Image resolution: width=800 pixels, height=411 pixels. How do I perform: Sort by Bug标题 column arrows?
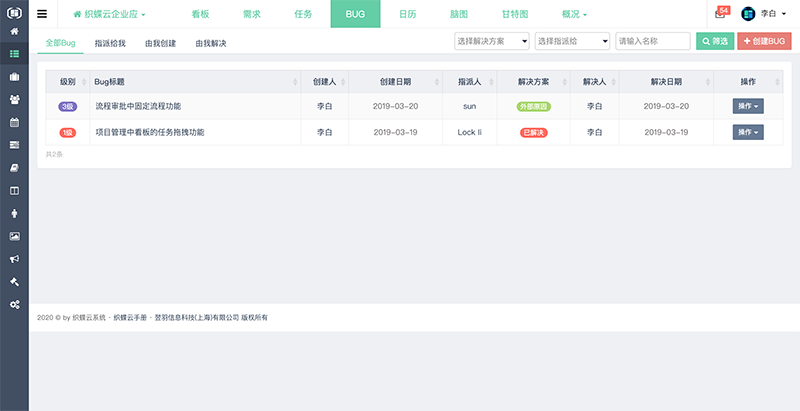[295, 82]
